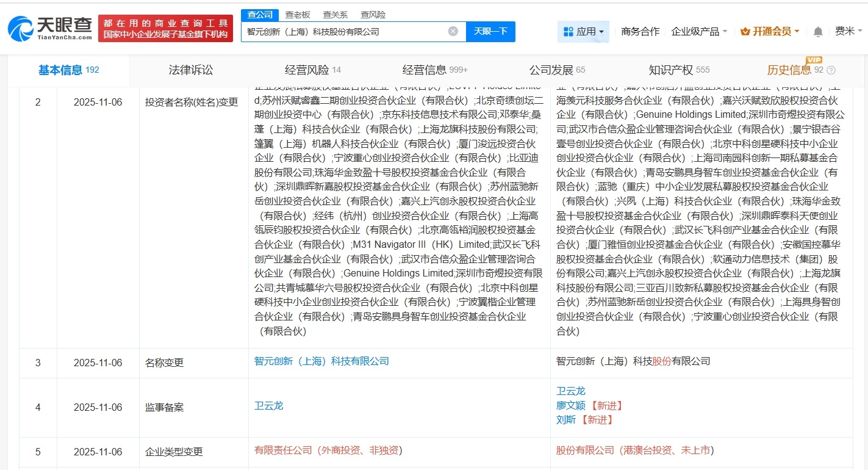Screen dimensions: 868x470
Task: Switch to the 查风险 search tab
Action: click(374, 14)
